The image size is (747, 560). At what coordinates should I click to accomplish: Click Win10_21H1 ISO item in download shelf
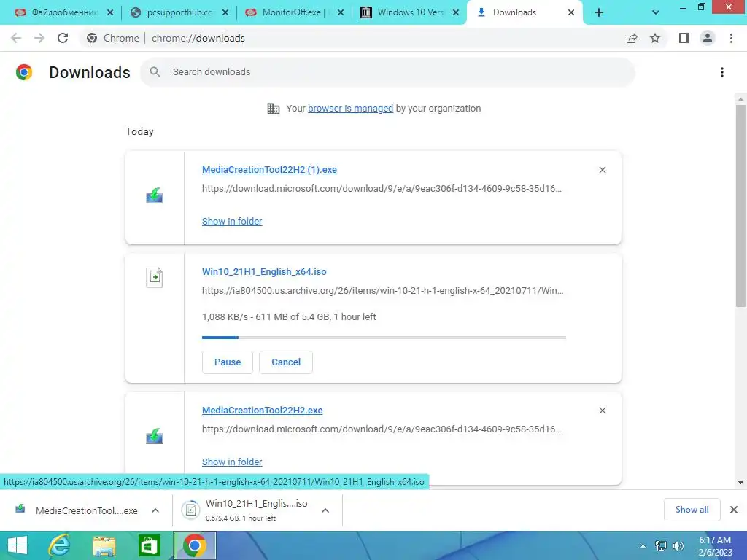click(x=244, y=510)
